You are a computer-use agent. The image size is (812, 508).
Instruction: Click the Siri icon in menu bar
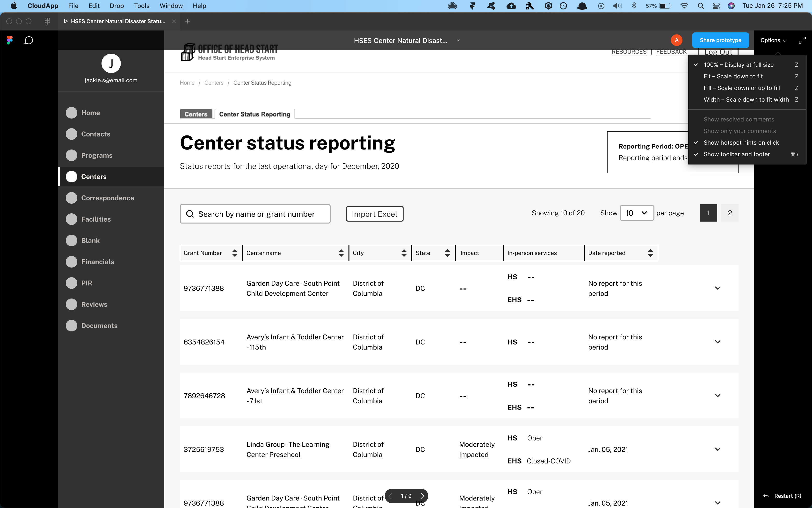tap(732, 6)
